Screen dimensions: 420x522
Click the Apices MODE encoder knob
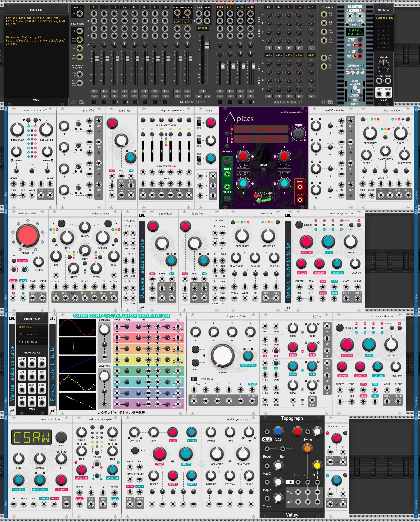(298, 133)
